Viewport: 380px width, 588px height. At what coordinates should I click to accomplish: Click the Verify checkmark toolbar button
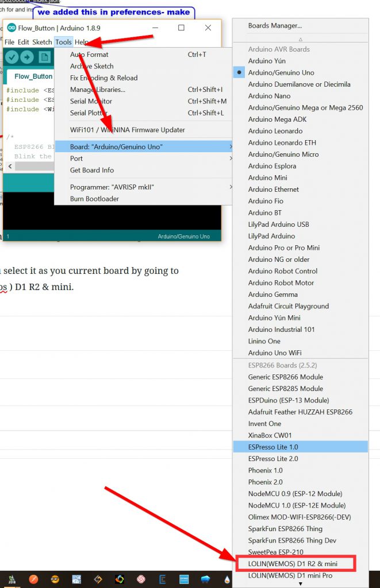(x=11, y=57)
